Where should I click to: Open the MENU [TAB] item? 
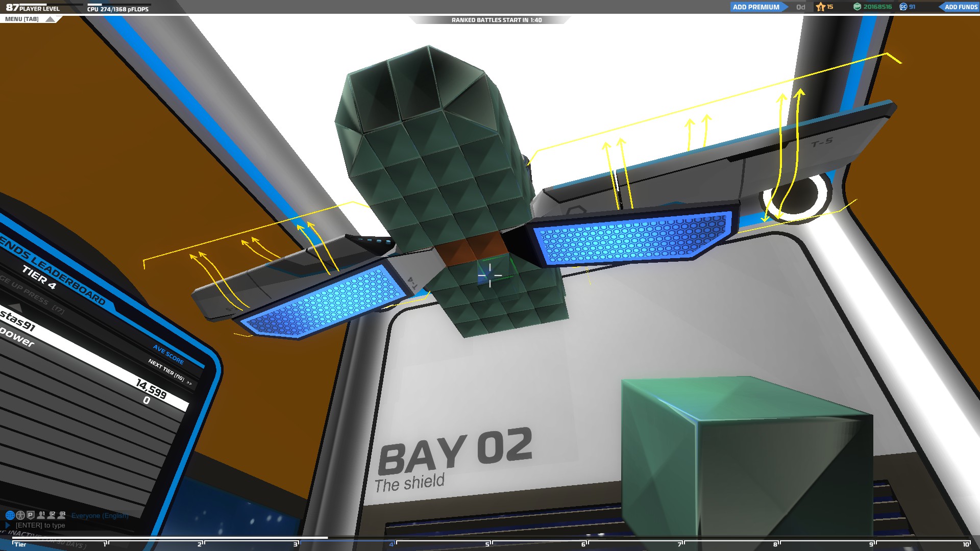(x=22, y=19)
